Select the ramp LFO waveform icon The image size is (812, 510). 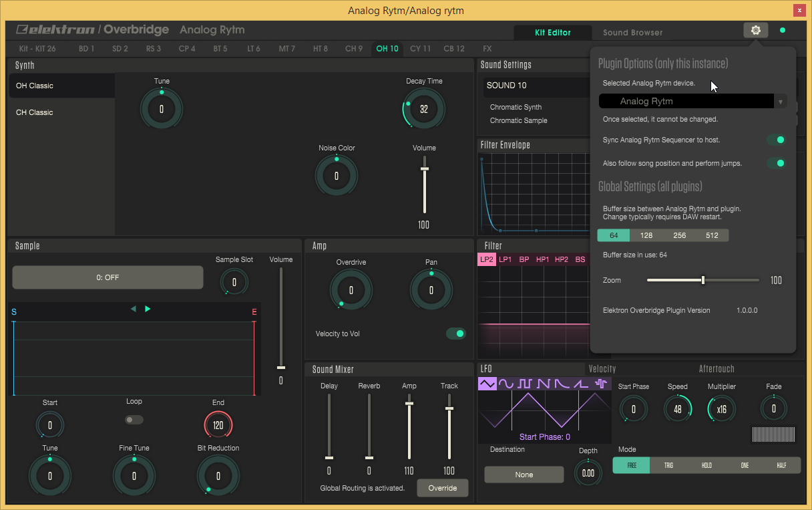(582, 384)
